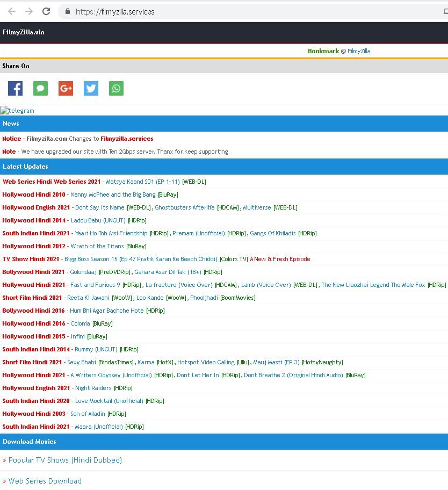Open Web Series Download category
The height and width of the screenshot is (490, 448).
45,481
